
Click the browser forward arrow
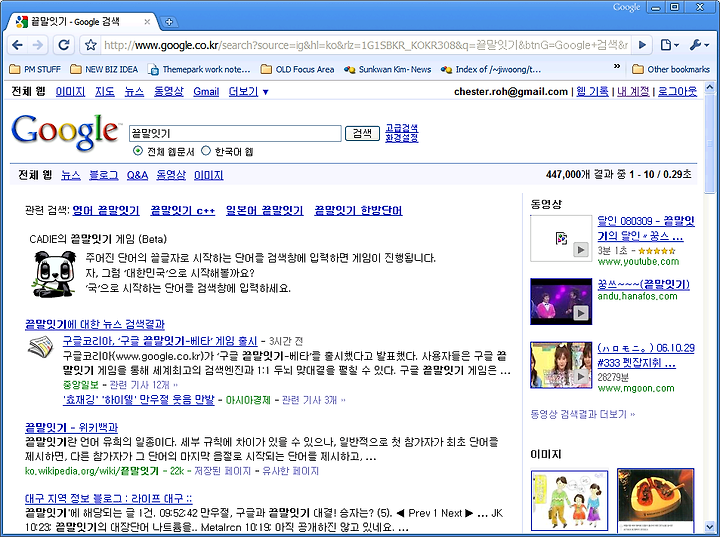pos(38,45)
